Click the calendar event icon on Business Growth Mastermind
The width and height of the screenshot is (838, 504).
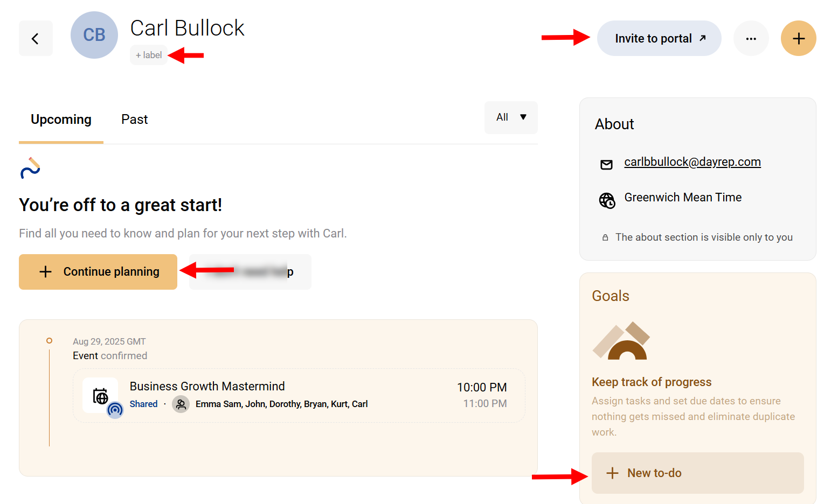click(x=100, y=396)
